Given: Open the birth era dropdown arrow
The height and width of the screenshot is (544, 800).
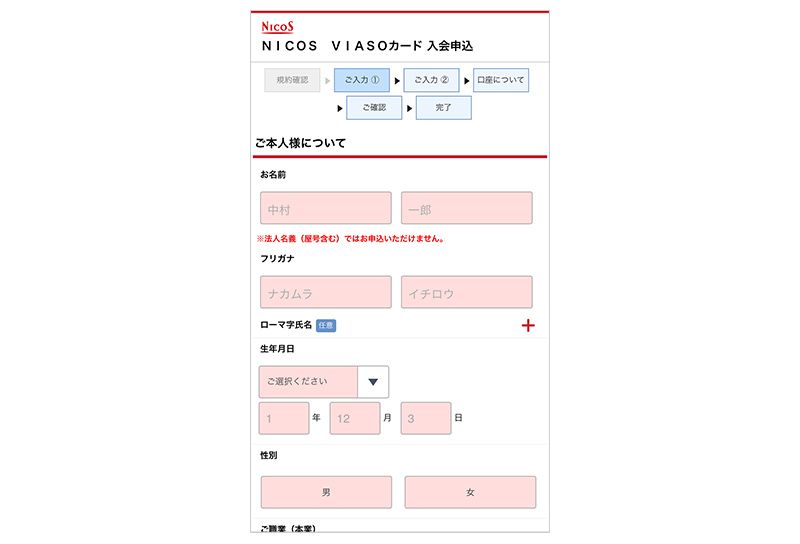Looking at the screenshot, I should [x=373, y=382].
